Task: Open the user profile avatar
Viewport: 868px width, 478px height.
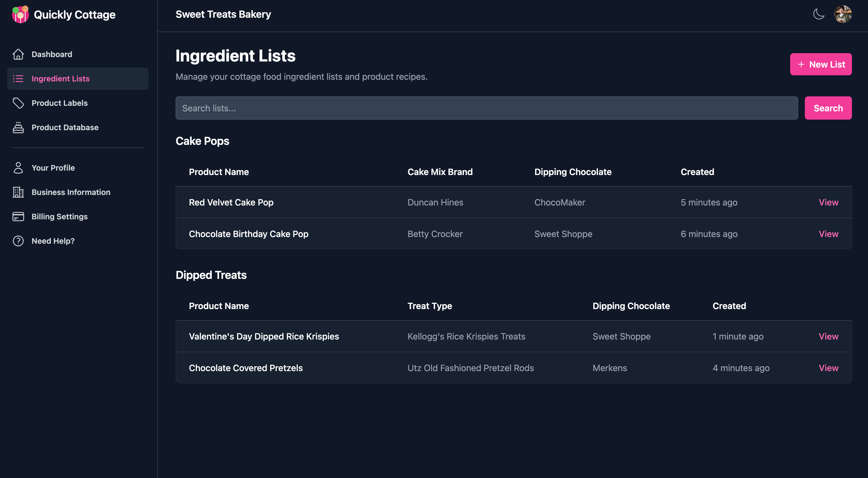Action: 843,14
